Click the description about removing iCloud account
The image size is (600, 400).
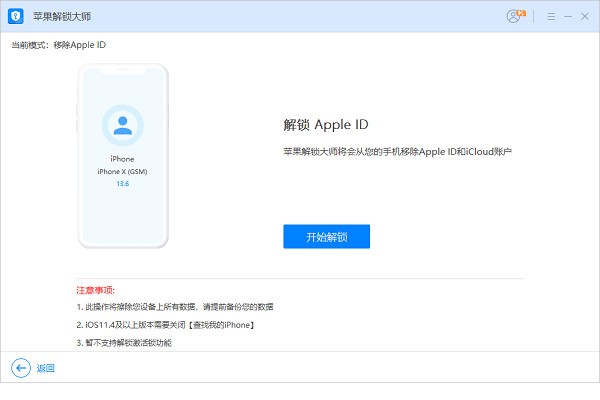398,152
